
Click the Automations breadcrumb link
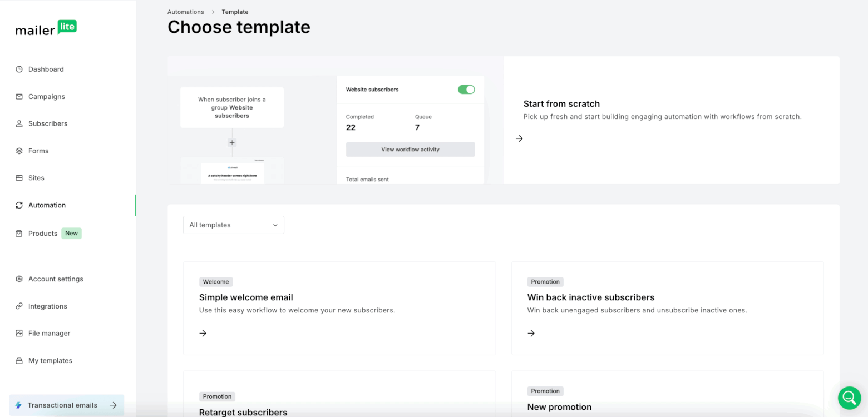tap(186, 12)
